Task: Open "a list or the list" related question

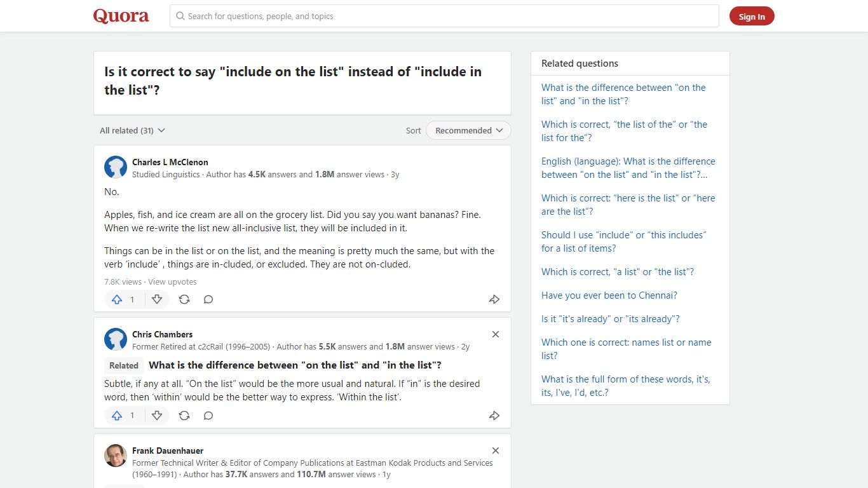Action: pyautogui.click(x=618, y=272)
